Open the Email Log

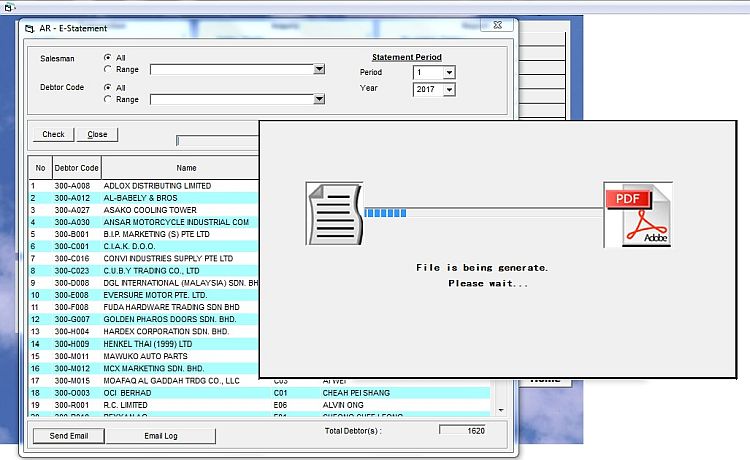coord(160,435)
